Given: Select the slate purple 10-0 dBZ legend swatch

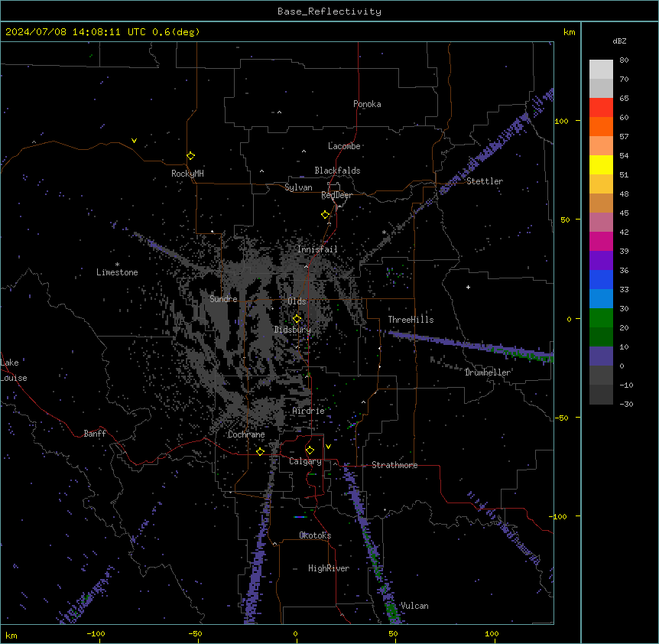Looking at the screenshot, I should (601, 356).
